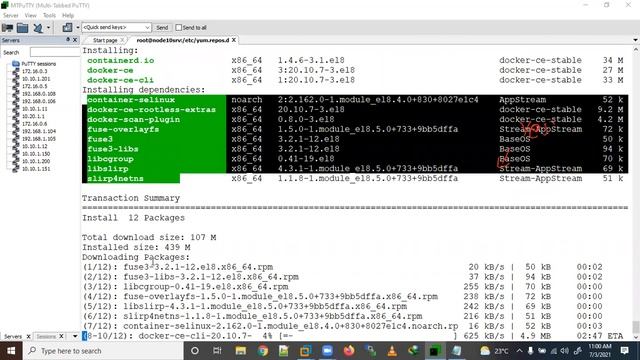Click MTPuTTY icon on the taskbar

pos(435,351)
